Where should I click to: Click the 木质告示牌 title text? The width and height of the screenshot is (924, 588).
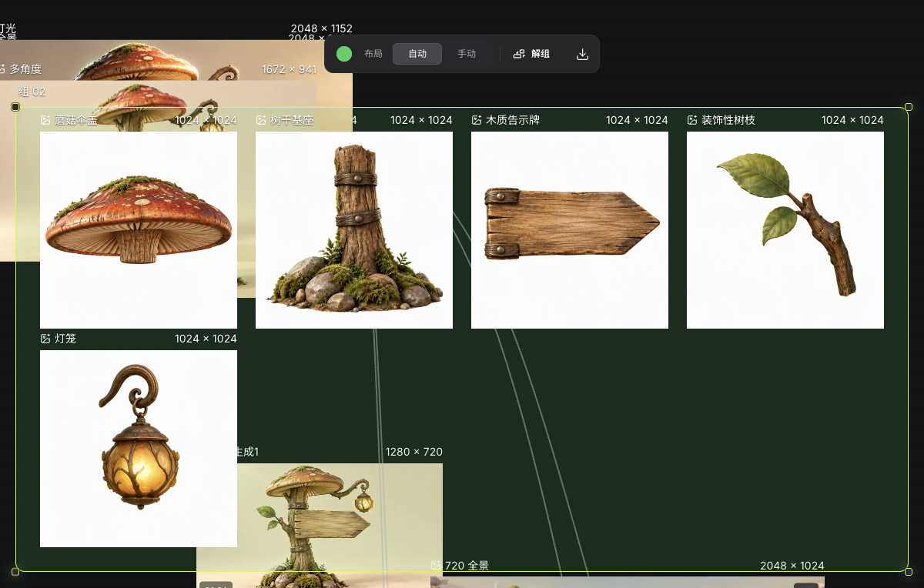coord(513,120)
